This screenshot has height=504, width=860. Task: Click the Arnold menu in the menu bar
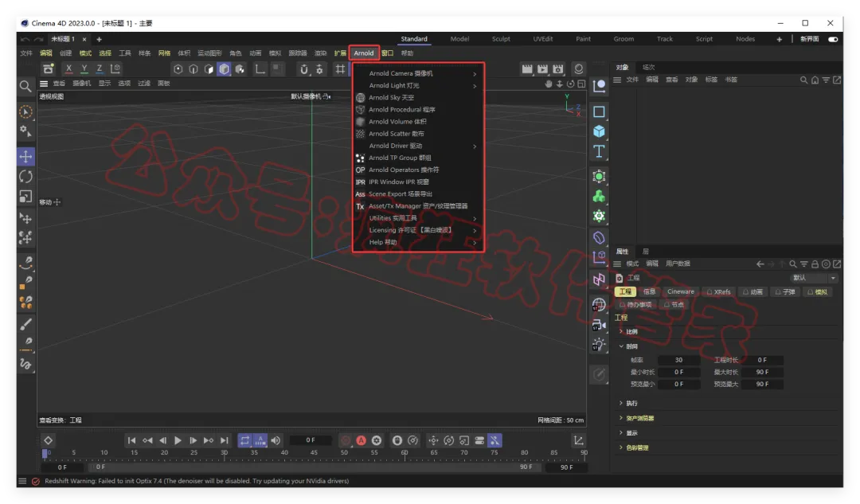[364, 53]
